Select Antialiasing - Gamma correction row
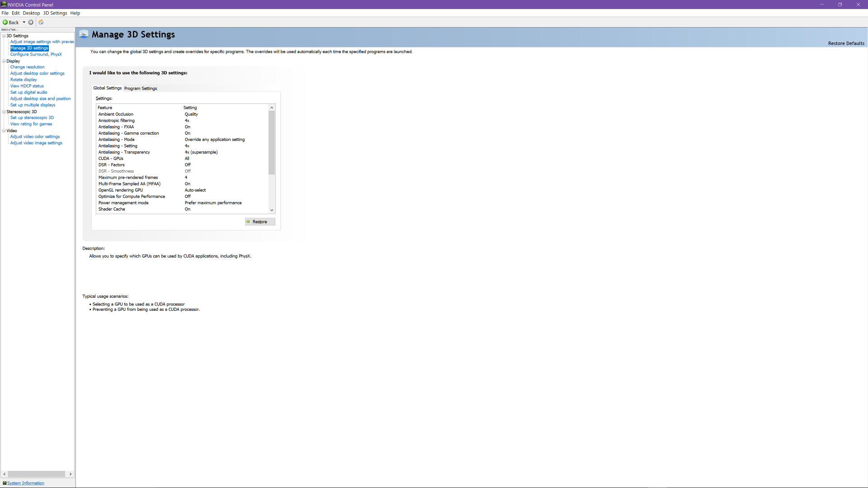Viewport: 868px width, 488px height. pos(182,133)
